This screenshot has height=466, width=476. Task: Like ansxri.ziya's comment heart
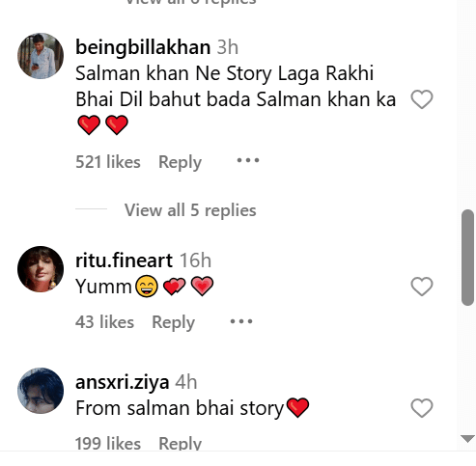point(422,408)
